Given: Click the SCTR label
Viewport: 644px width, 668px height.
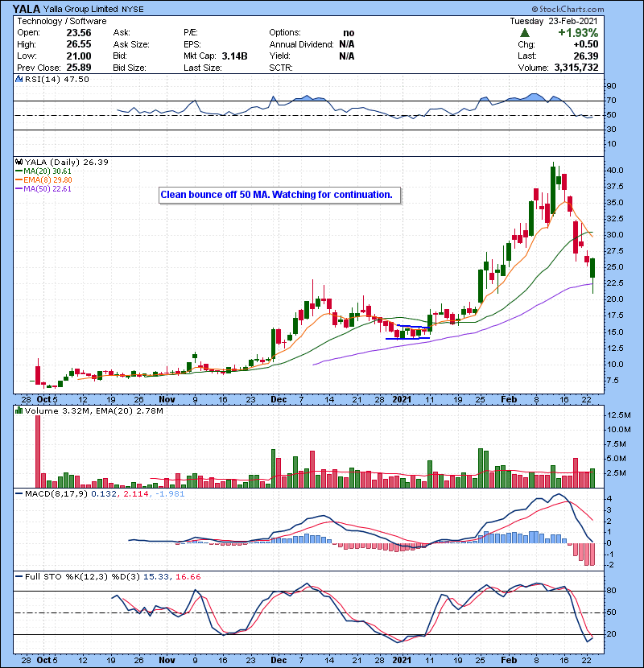Looking at the screenshot, I should pyautogui.click(x=280, y=68).
